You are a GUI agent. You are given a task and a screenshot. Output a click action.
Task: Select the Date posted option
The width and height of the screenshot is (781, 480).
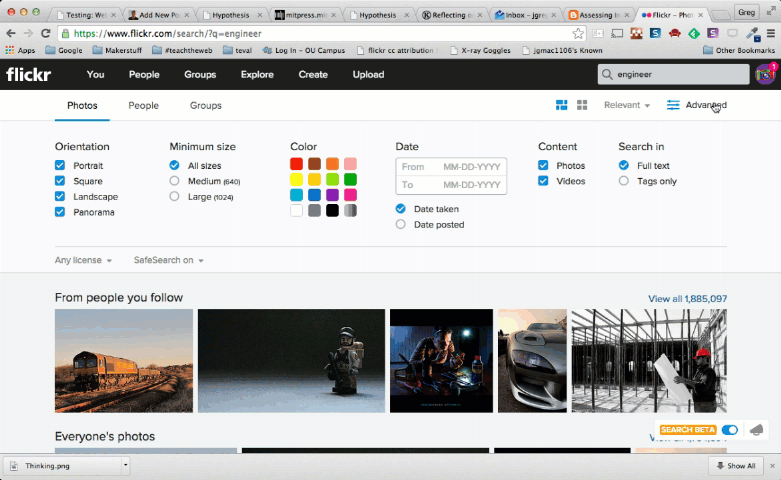point(400,225)
